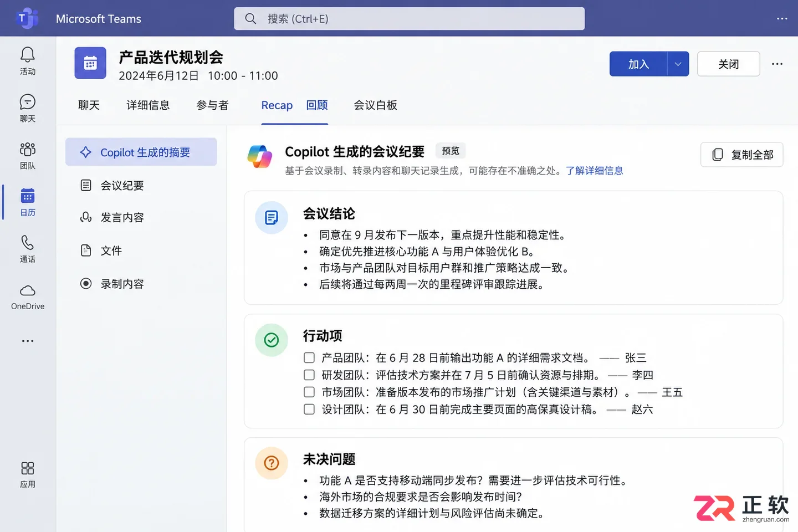Switch to the 会议白板 tab
798x532 pixels.
(x=375, y=105)
